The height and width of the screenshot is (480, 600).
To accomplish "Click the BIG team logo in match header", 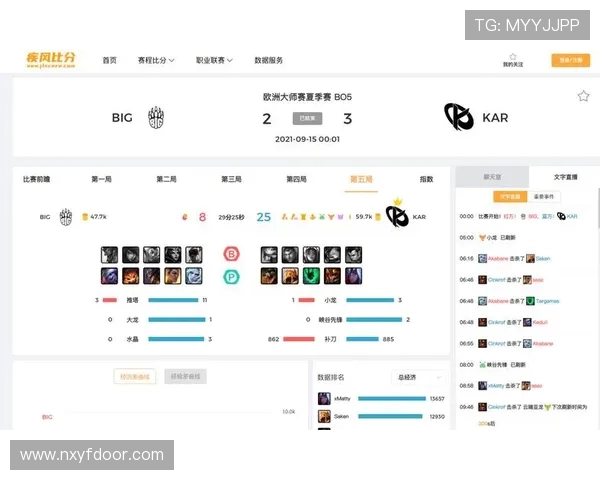I will point(156,118).
